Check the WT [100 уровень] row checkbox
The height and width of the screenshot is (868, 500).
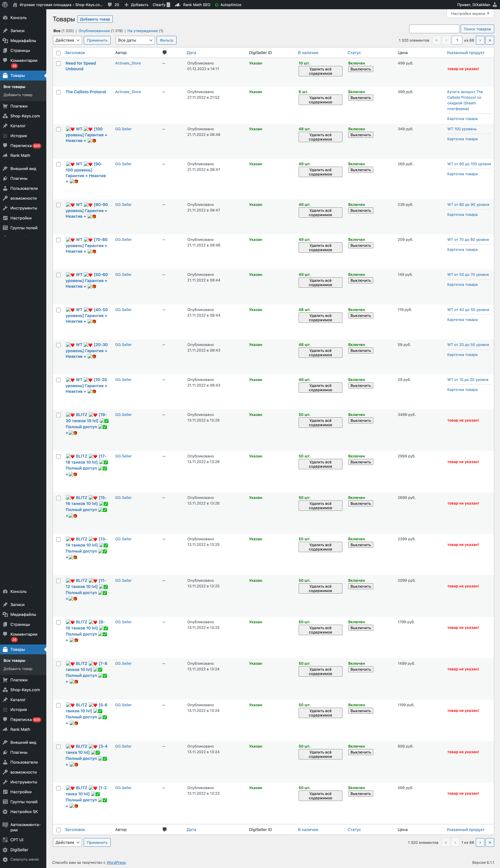pos(58,129)
